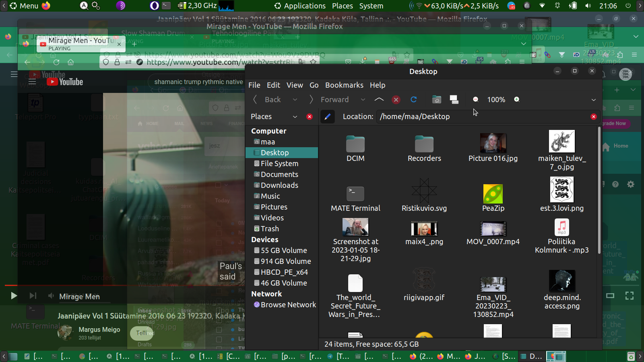This screenshot has height=362, width=644.
Task: Clear the Location path field
Action: pyautogui.click(x=593, y=117)
